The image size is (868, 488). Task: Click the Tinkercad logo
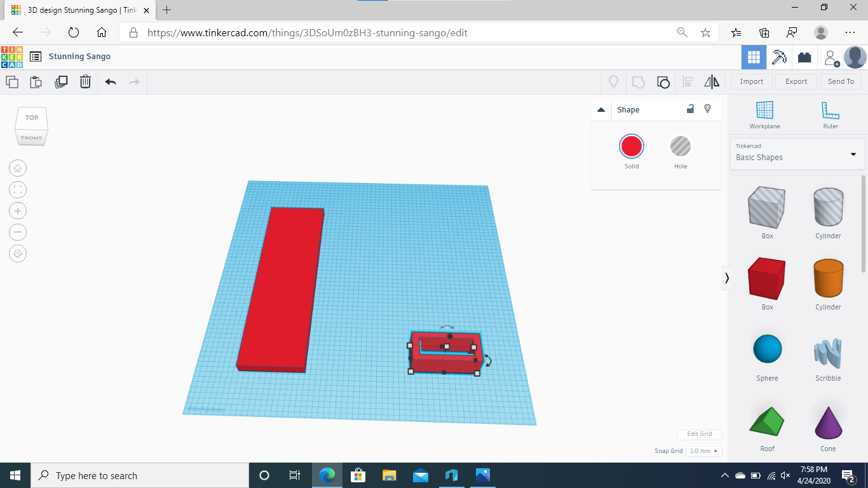[12, 57]
